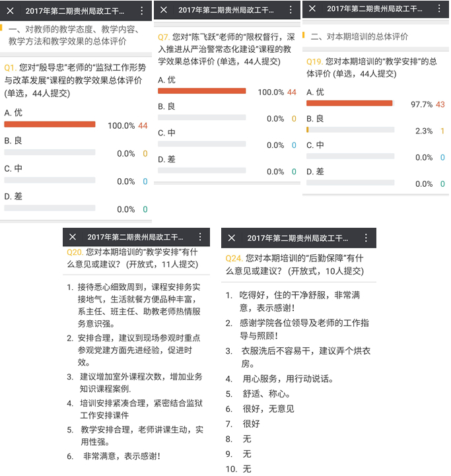Image resolution: width=451 pixels, height=476 pixels.
Task: Click the count 43 beside Q19 option A
Action: tap(440, 104)
